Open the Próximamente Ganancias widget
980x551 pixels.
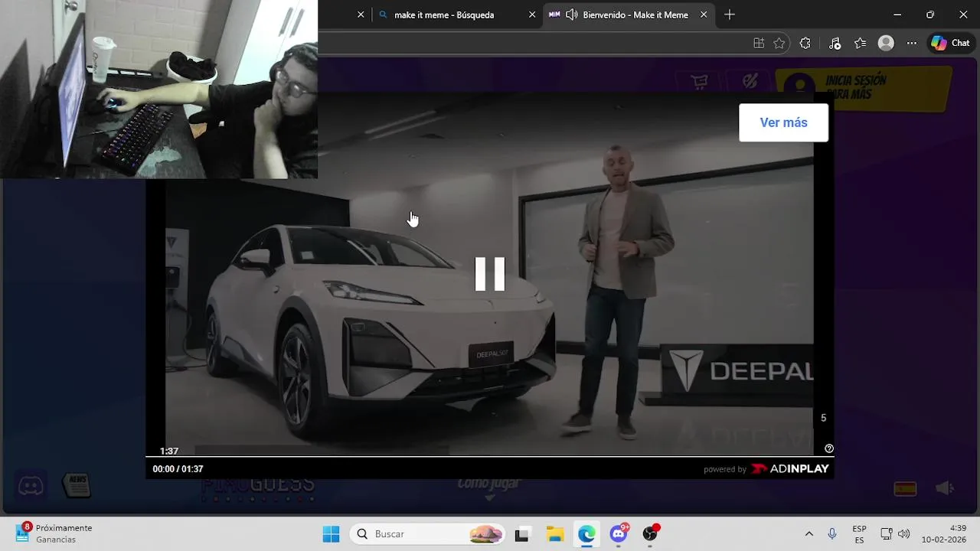point(54,533)
